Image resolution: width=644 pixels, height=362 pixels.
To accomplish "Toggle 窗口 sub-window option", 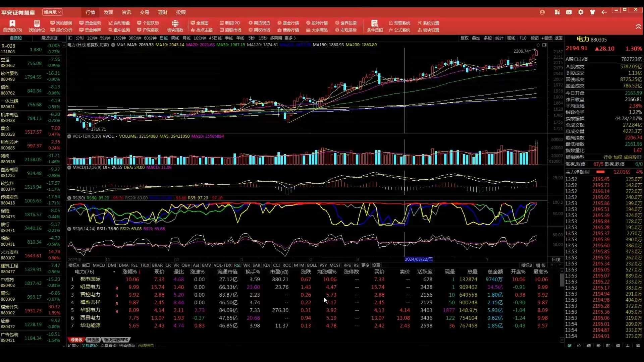I will point(86,265).
